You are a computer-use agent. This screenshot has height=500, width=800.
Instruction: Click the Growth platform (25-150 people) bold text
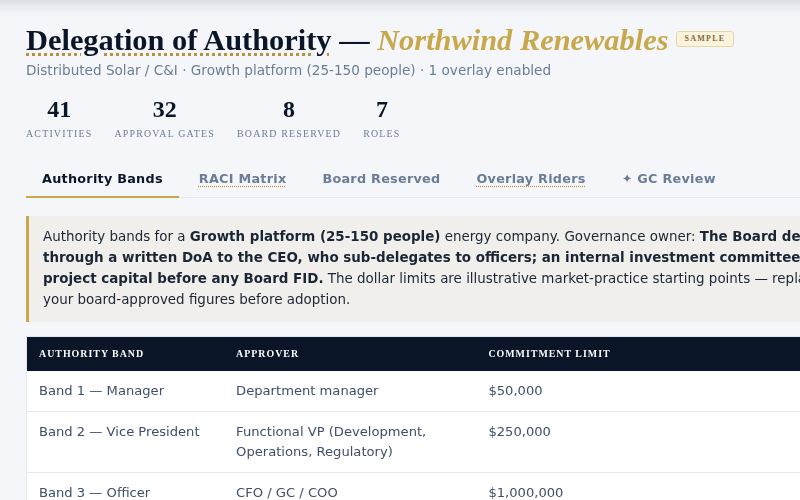315,236
